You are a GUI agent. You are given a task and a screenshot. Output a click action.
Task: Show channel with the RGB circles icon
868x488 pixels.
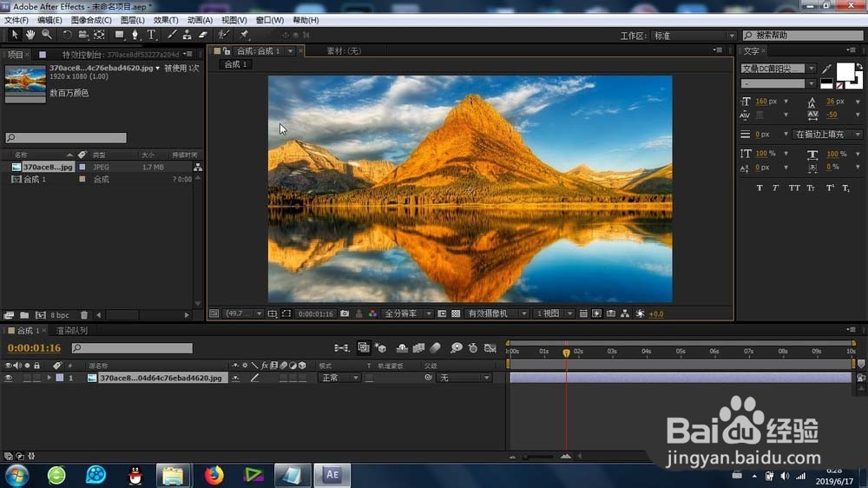[372, 313]
